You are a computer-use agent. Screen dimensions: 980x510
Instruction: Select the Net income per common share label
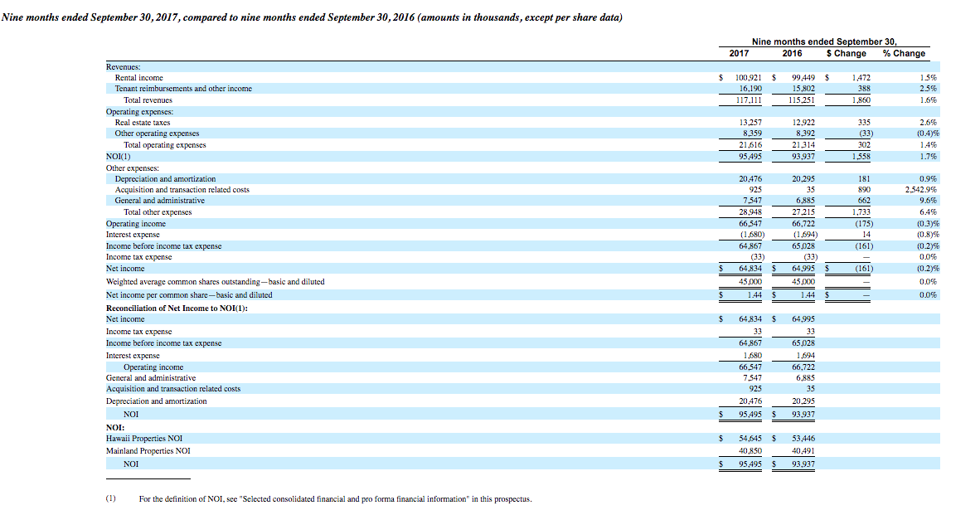click(189, 295)
